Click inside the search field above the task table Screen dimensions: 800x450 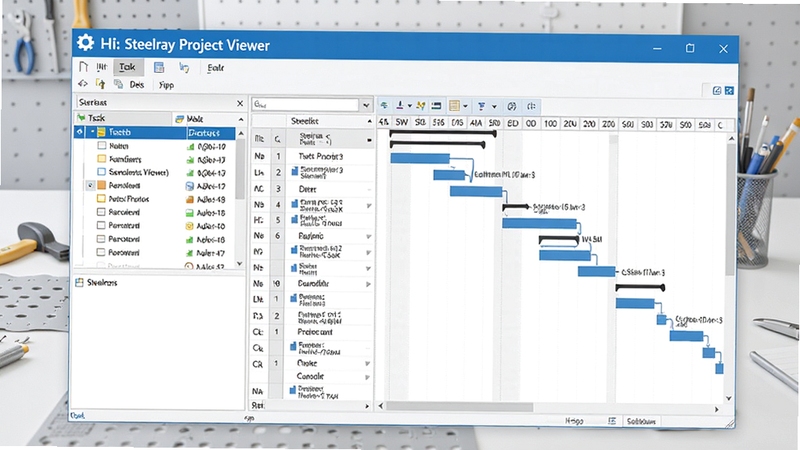click(305, 105)
